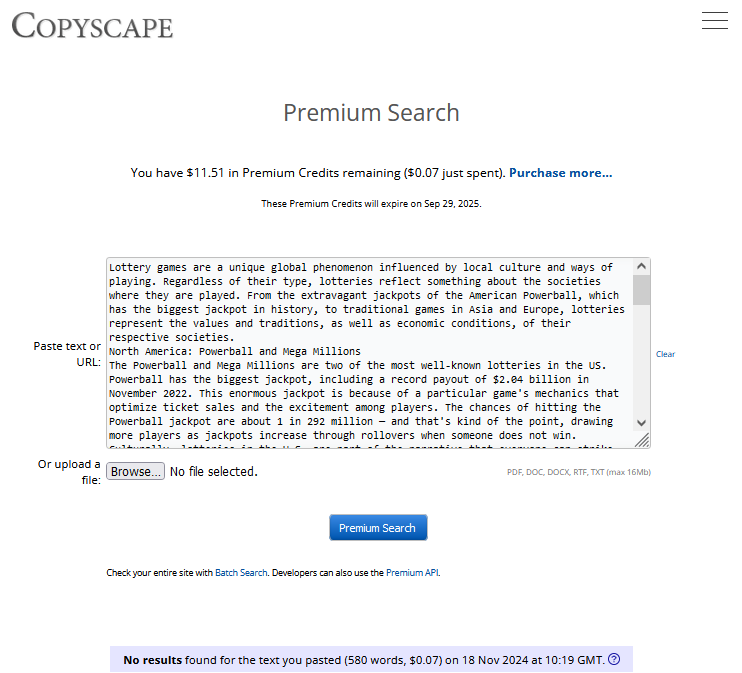The width and height of the screenshot is (742, 673).
Task: Click the textarea resize grip icon
Action: pyautogui.click(x=642, y=440)
